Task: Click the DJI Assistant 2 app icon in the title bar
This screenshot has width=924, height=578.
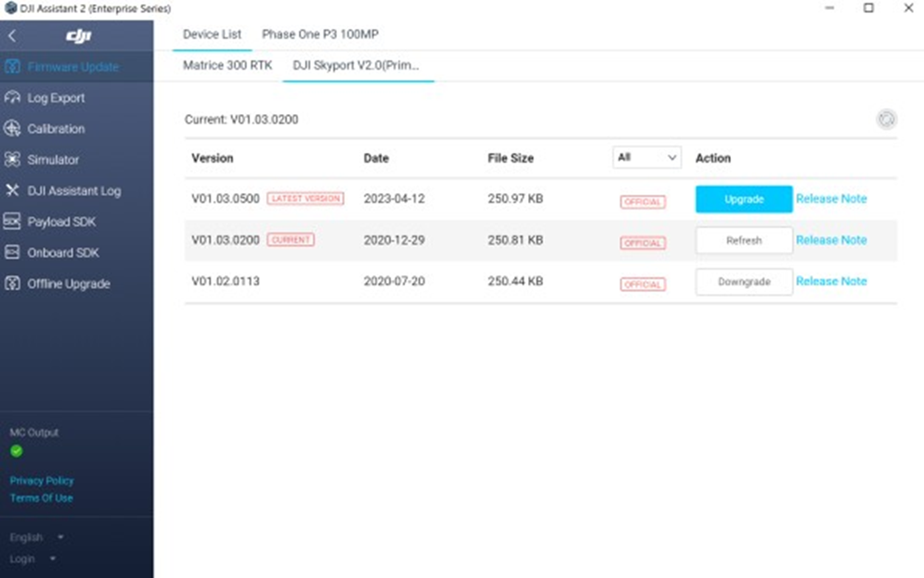Action: [10, 8]
